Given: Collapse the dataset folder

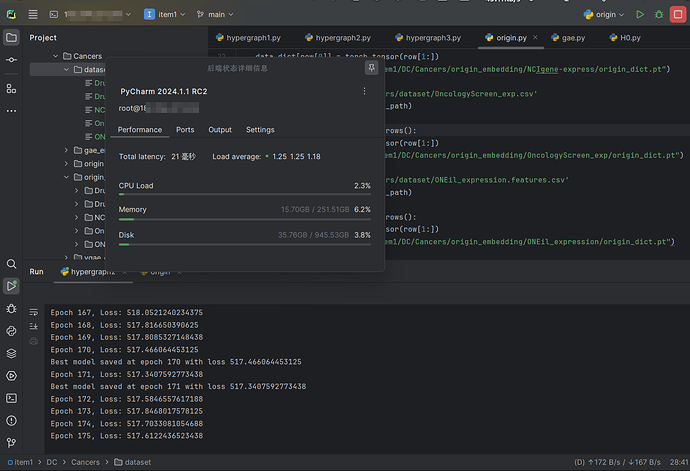Looking at the screenshot, I should [x=66, y=70].
